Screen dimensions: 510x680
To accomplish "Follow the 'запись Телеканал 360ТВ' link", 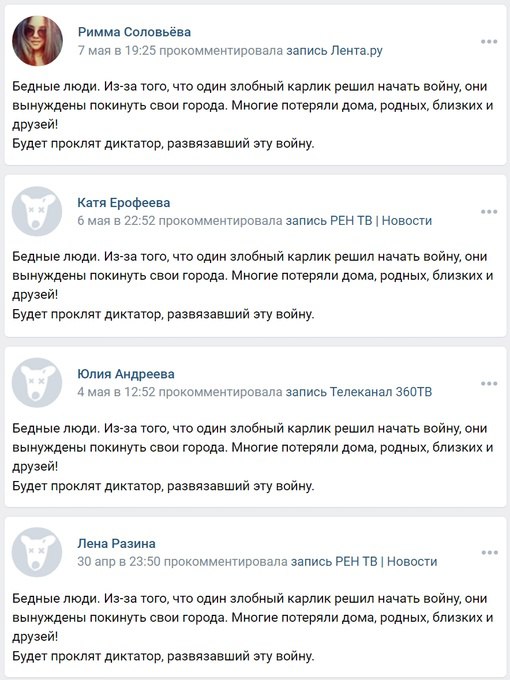I will click(359, 392).
